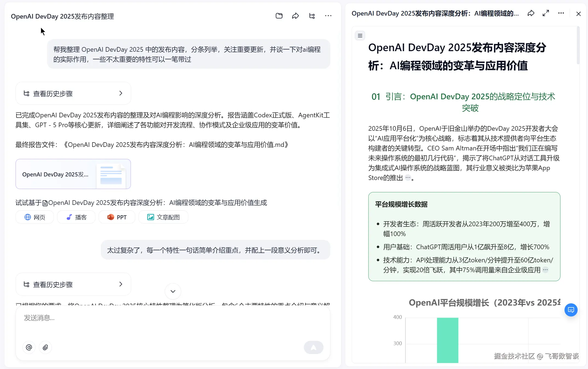Open document panel three-dot menu

click(x=561, y=13)
